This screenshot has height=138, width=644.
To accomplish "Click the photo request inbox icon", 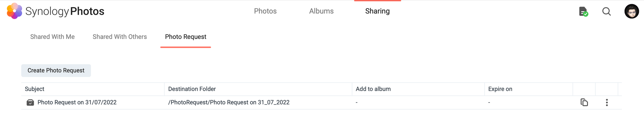I will (x=30, y=103).
